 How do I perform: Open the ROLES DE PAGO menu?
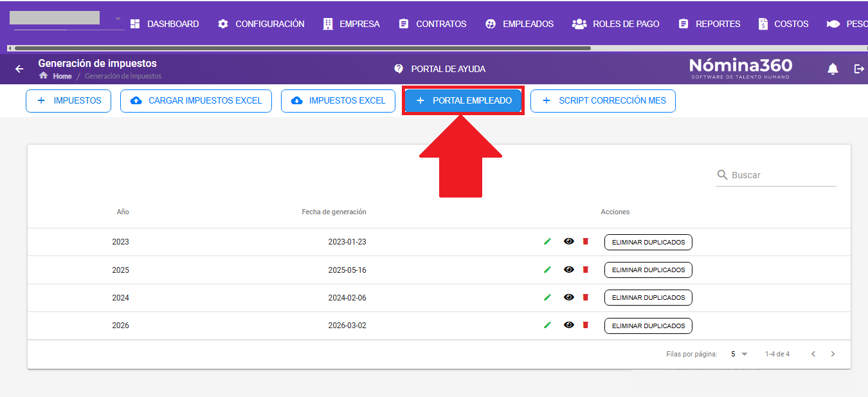[x=616, y=24]
